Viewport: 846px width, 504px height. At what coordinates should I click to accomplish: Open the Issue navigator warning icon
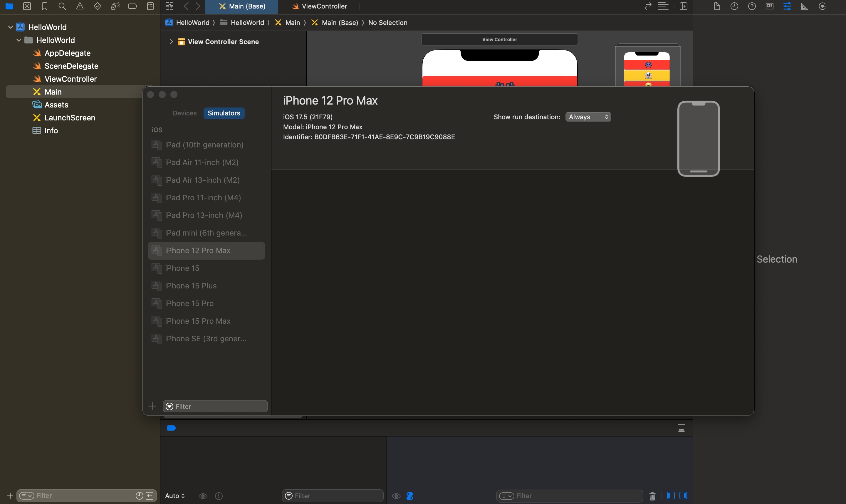point(80,6)
